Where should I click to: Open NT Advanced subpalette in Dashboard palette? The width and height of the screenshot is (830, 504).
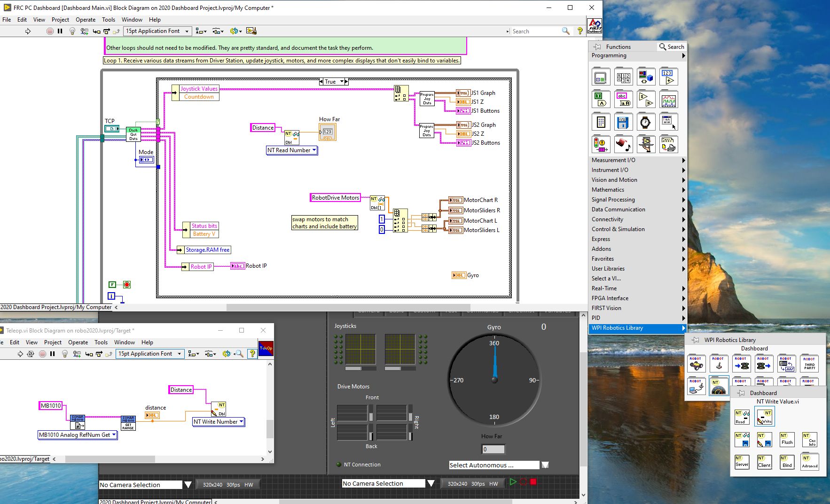pos(810,462)
